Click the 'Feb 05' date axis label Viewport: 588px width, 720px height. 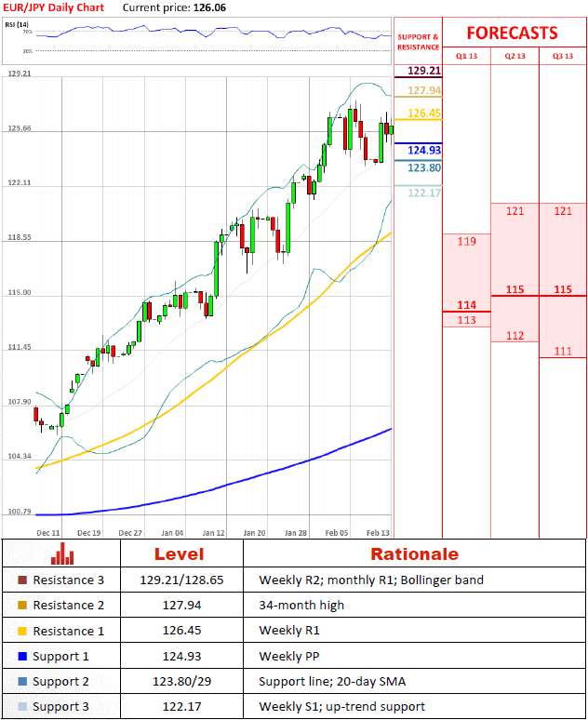(x=337, y=533)
